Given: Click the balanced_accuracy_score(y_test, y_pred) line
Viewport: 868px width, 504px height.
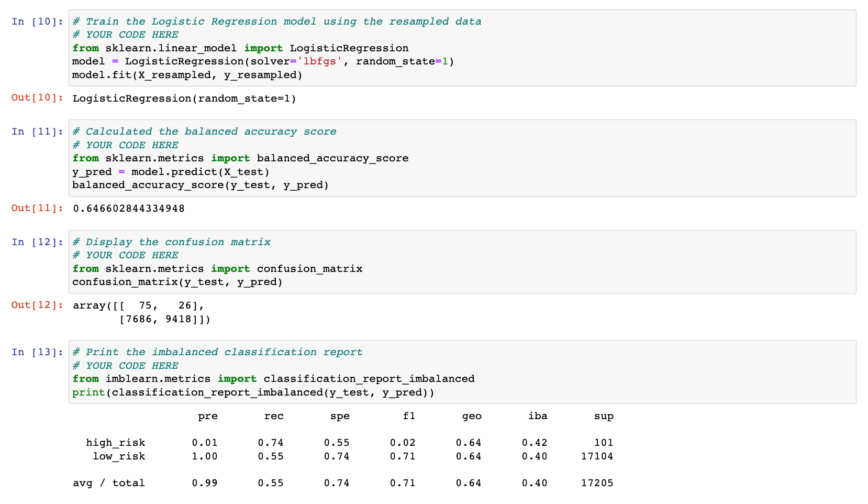Looking at the screenshot, I should pos(201,185).
